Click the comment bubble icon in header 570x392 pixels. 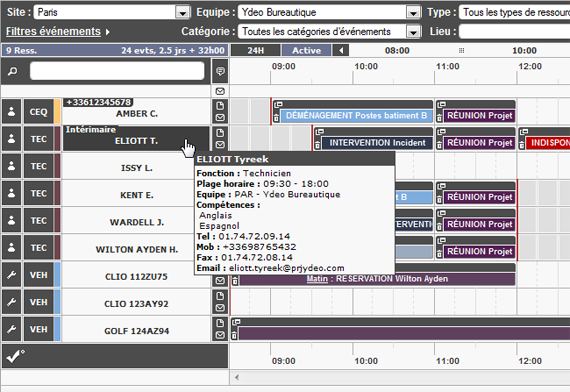pyautogui.click(x=220, y=71)
